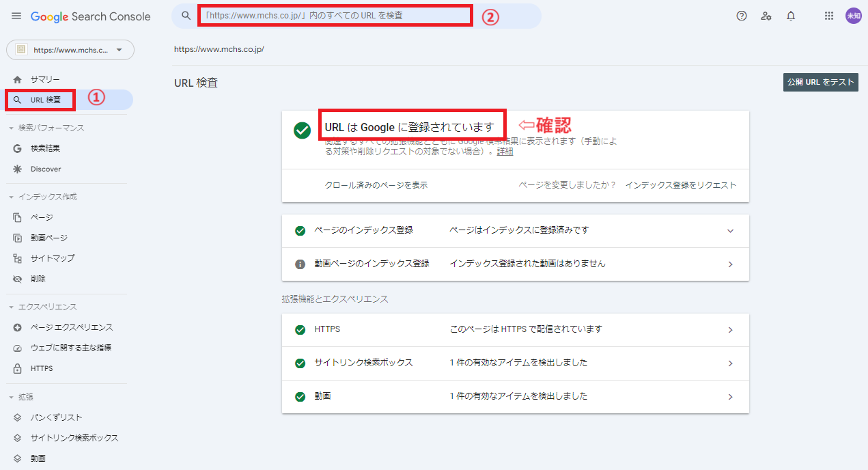Open サイトマップ in the sidebar
Screen dimensions: 868x470
point(52,258)
